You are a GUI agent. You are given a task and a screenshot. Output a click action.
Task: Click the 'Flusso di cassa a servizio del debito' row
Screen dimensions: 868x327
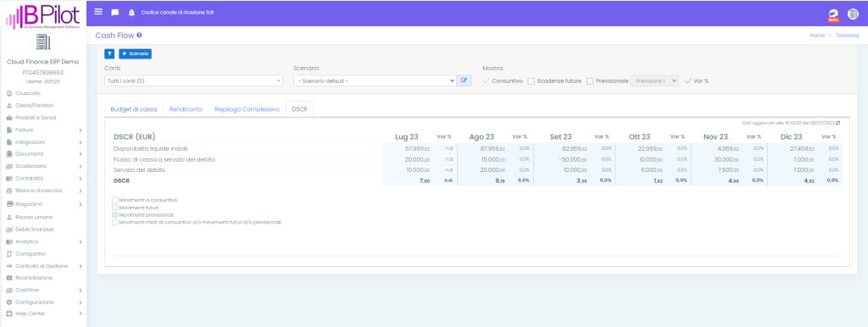(164, 159)
